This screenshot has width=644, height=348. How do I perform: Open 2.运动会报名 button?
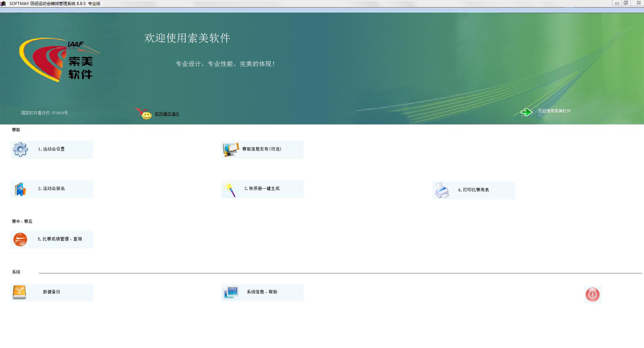click(52, 189)
